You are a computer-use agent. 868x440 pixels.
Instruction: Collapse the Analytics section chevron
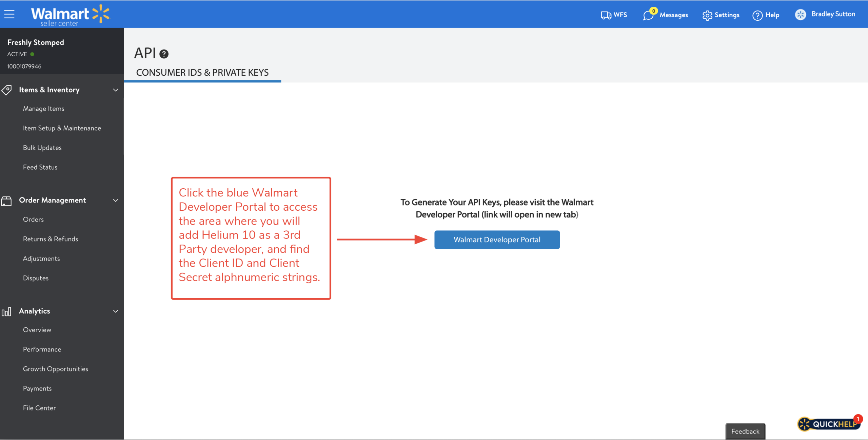tap(116, 311)
